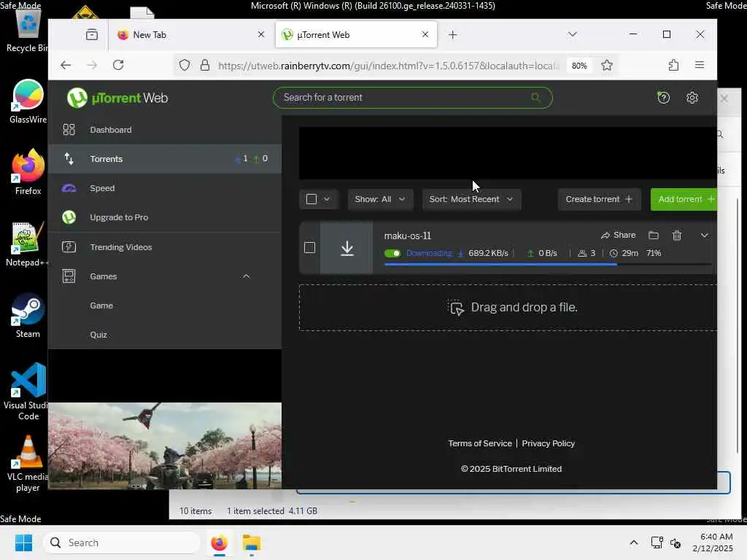Reset the 80% zoom indicator
Image resolution: width=747 pixels, height=560 pixels.
(x=579, y=66)
